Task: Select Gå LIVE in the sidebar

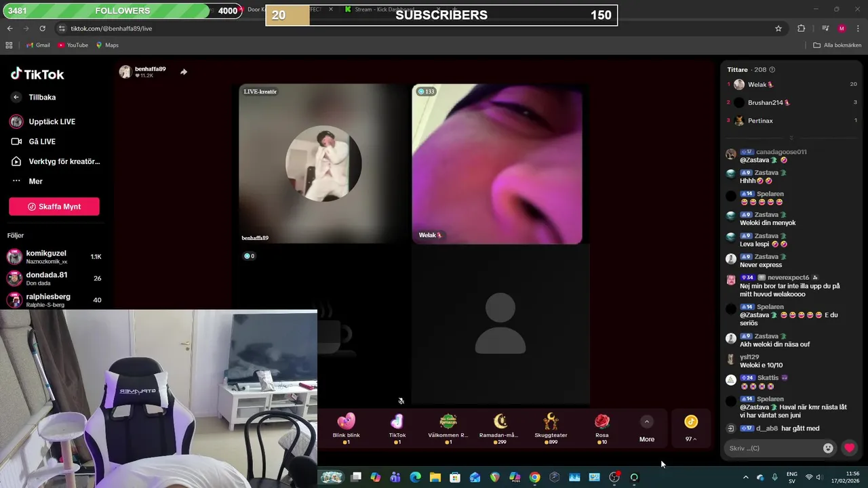Action: pos(42,142)
